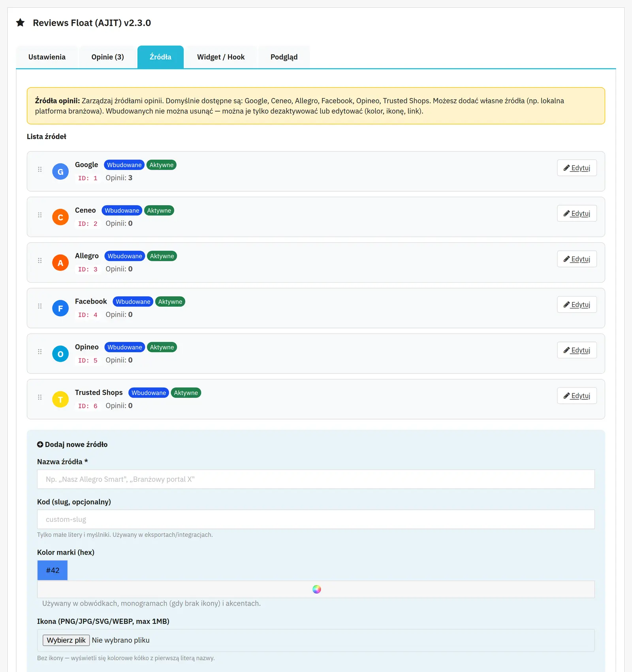
Task: Click the custom-slug code field
Action: (x=316, y=519)
